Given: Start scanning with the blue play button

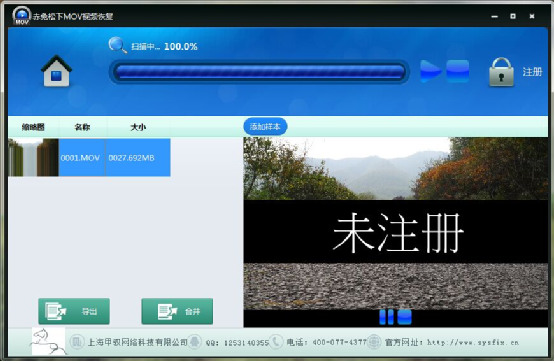Looking at the screenshot, I should tap(430, 71).
